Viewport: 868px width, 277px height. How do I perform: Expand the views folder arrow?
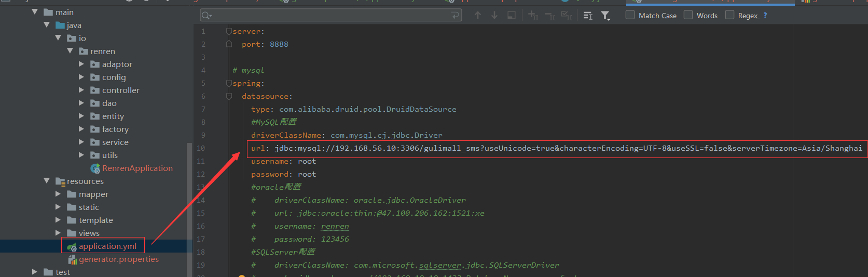[x=58, y=233]
